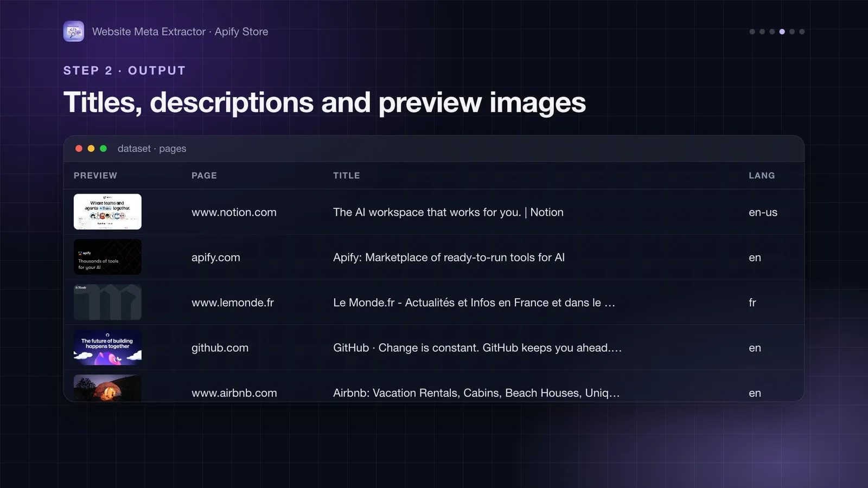Click the 'en' language in www.airbnb.com row
The image size is (868, 488).
pos(755,393)
